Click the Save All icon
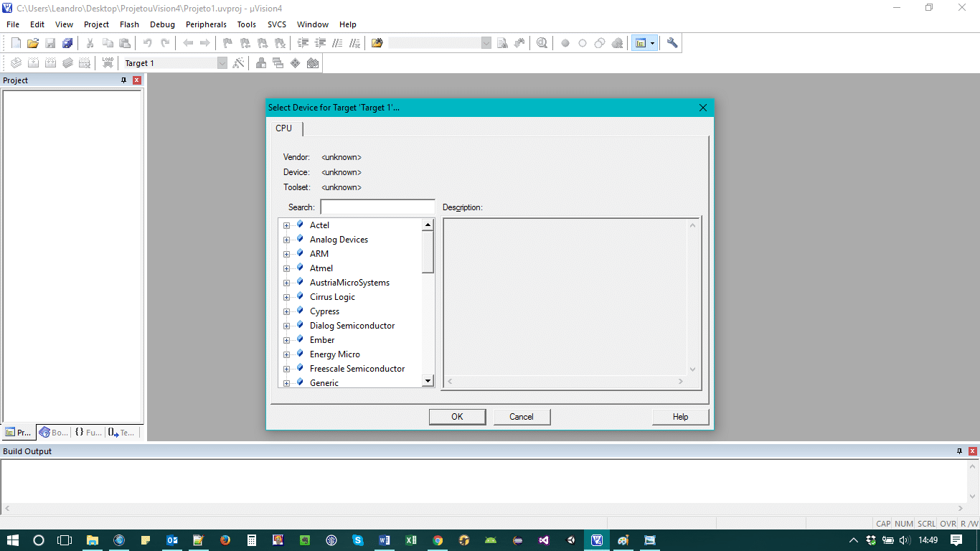The image size is (980, 551). pyautogui.click(x=67, y=43)
